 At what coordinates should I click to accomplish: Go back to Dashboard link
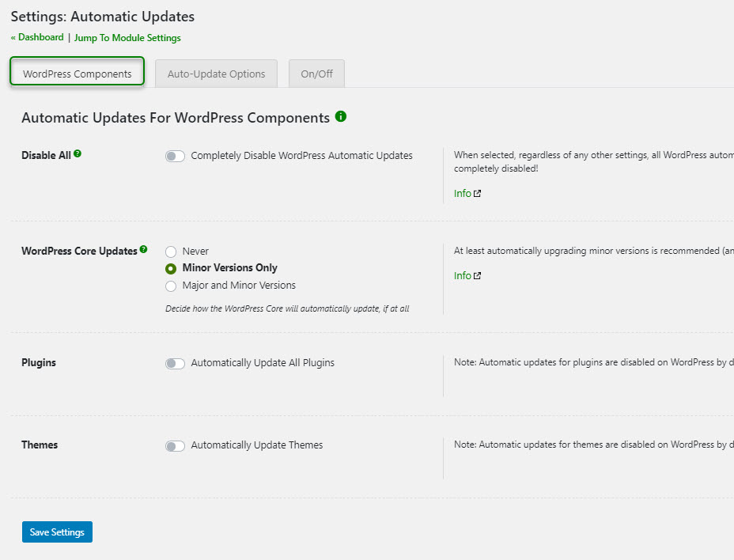click(37, 37)
